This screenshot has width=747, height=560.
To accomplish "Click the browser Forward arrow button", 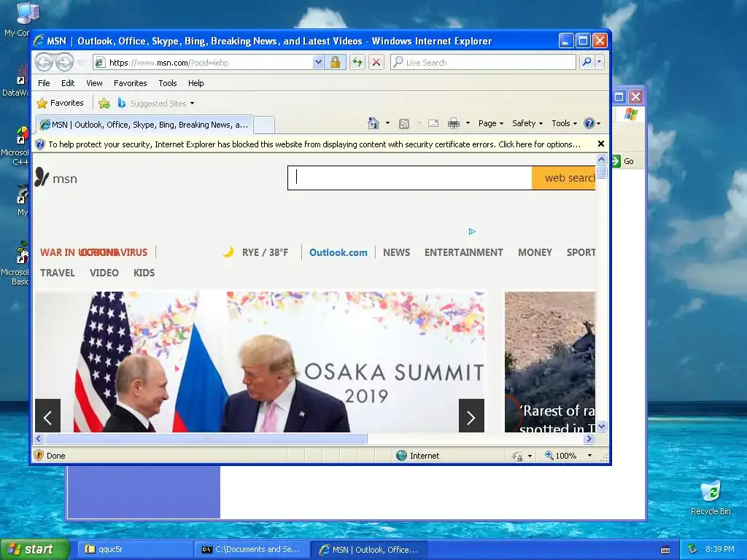I will [x=65, y=63].
